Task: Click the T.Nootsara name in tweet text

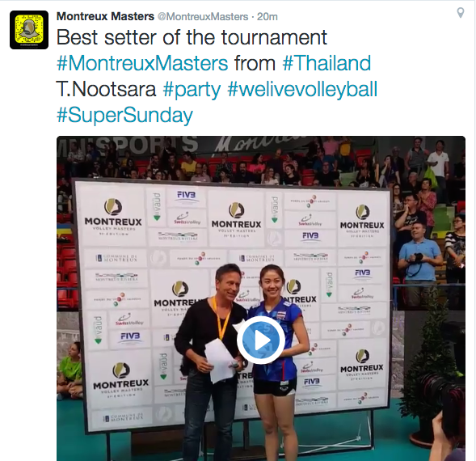Action: [106, 89]
